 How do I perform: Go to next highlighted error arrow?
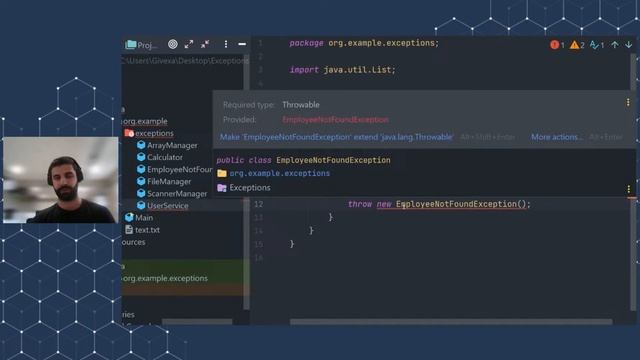point(629,45)
